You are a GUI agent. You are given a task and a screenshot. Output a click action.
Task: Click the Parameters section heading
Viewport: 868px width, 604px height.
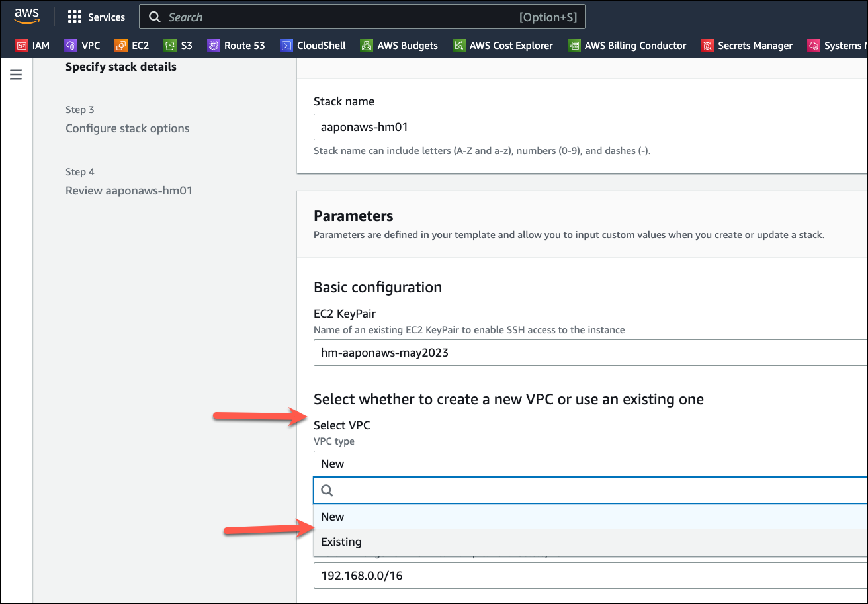coord(353,216)
